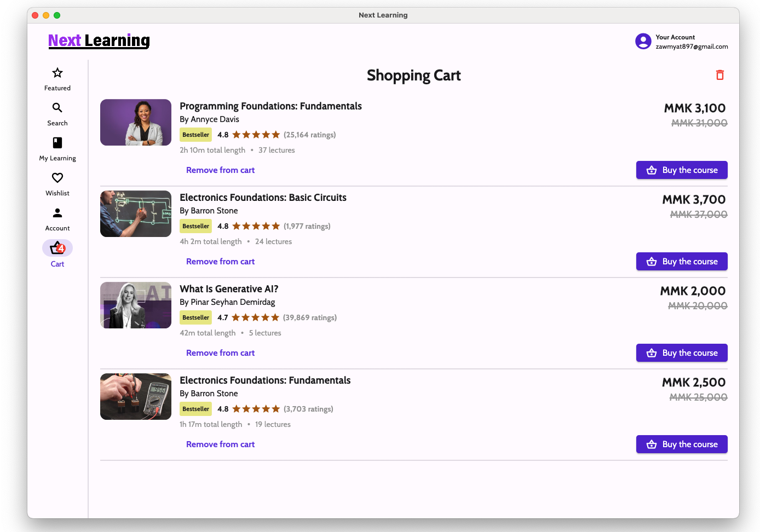Click the red trash clear-cart icon
760x532 pixels.
tap(719, 75)
